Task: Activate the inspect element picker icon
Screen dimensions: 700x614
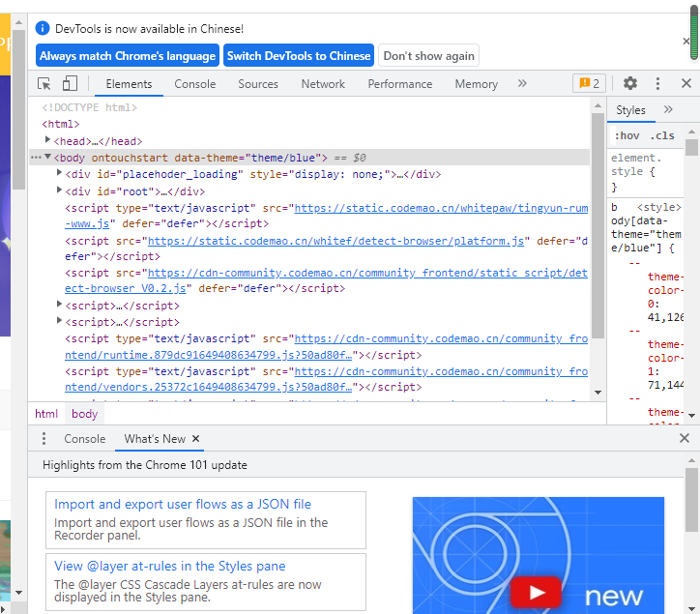Action: tap(44, 83)
